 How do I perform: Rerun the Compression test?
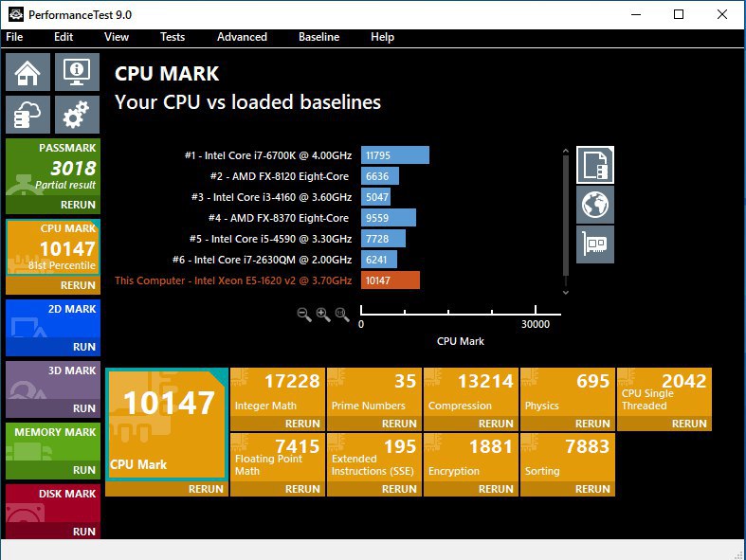click(471, 424)
